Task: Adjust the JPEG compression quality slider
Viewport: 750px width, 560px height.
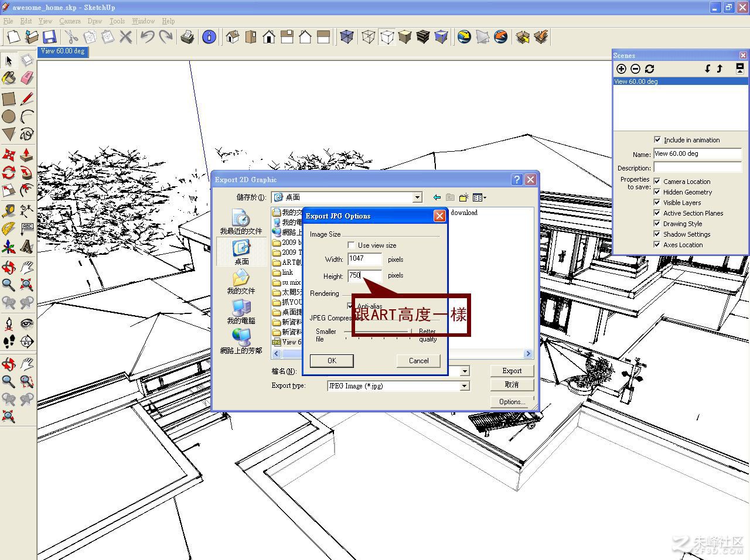Action: click(408, 332)
